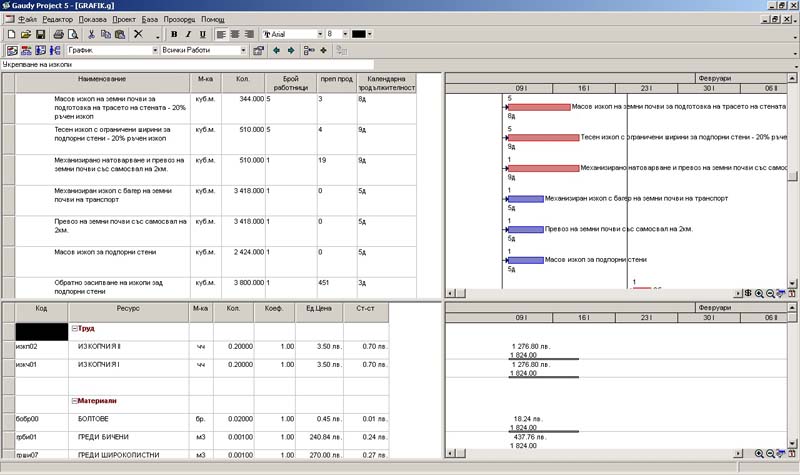Open the Показва menu
The width and height of the screenshot is (800, 475).
[x=92, y=19]
